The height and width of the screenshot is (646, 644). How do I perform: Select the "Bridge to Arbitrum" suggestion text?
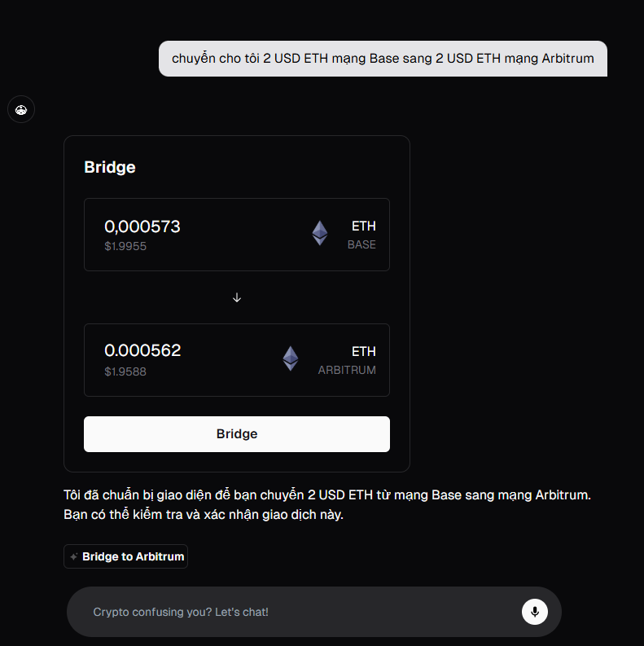(134, 557)
